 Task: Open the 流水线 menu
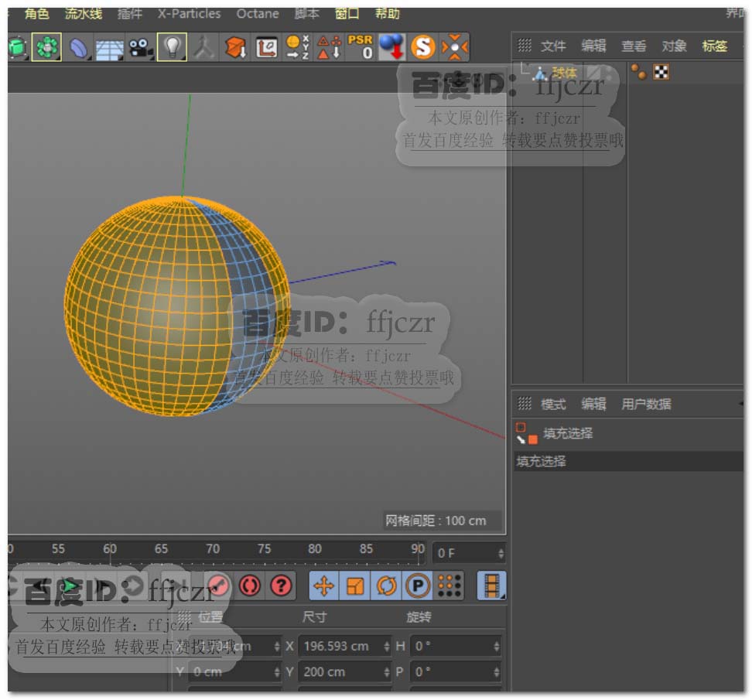[84, 13]
